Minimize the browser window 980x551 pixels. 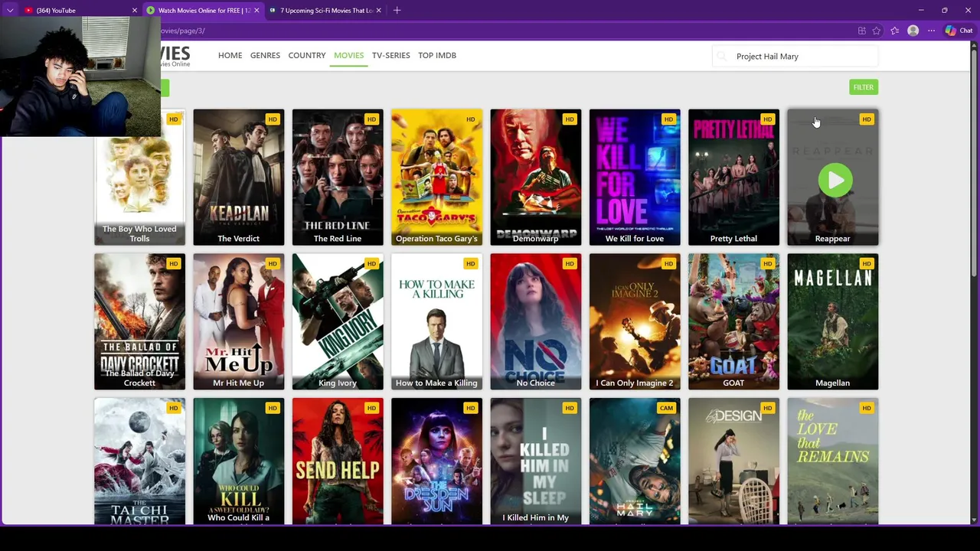click(x=920, y=10)
